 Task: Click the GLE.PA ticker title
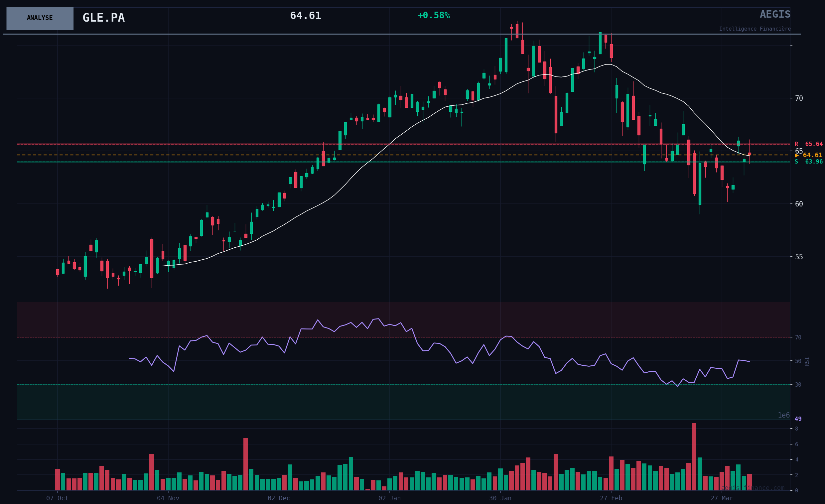click(103, 18)
